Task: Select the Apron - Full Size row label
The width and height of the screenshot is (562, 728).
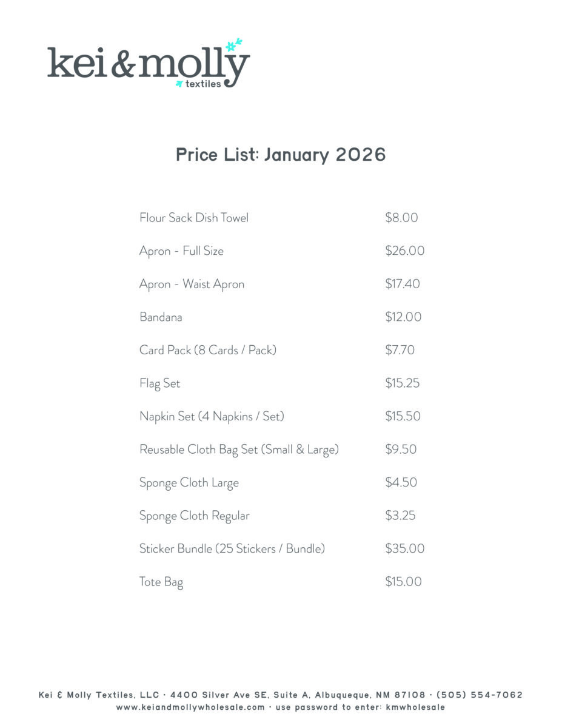Action: (181, 251)
